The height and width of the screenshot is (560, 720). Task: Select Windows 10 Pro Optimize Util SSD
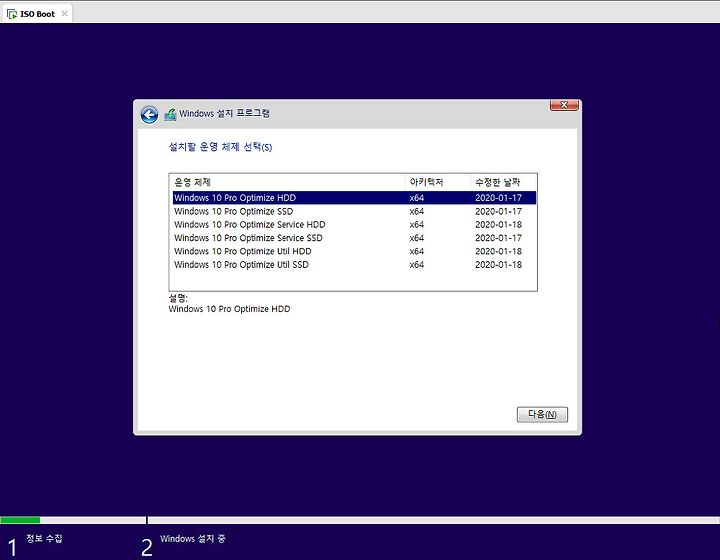tap(354, 264)
